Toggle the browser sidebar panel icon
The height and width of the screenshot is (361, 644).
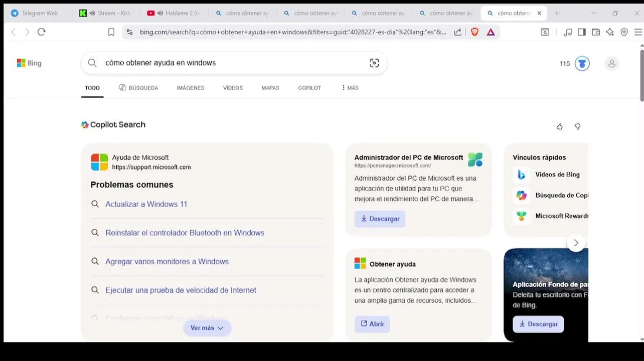pyautogui.click(x=582, y=32)
